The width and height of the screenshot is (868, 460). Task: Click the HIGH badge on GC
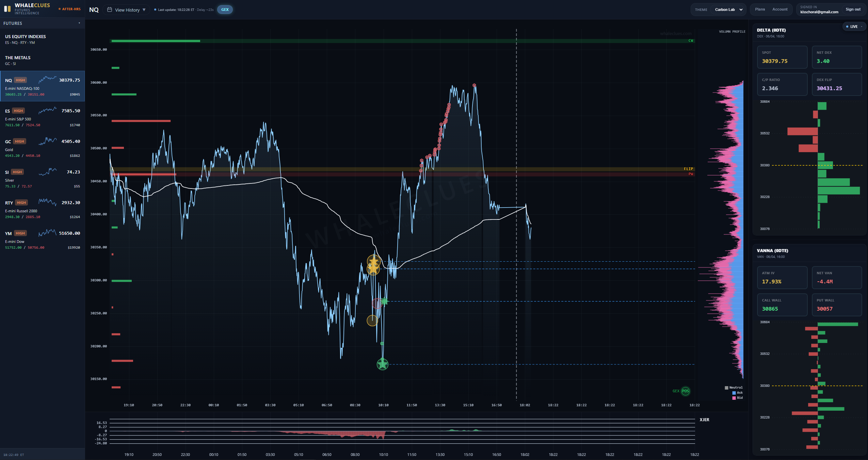(20, 142)
